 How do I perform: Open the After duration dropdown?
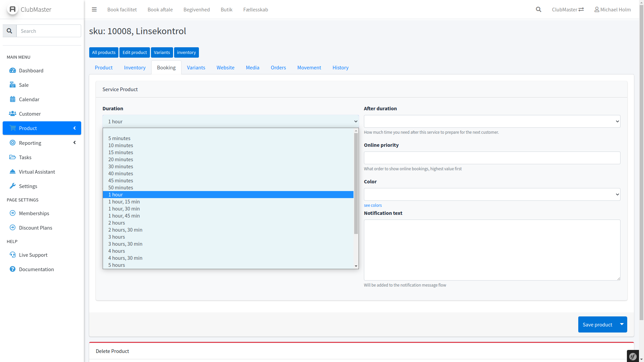coord(492,121)
